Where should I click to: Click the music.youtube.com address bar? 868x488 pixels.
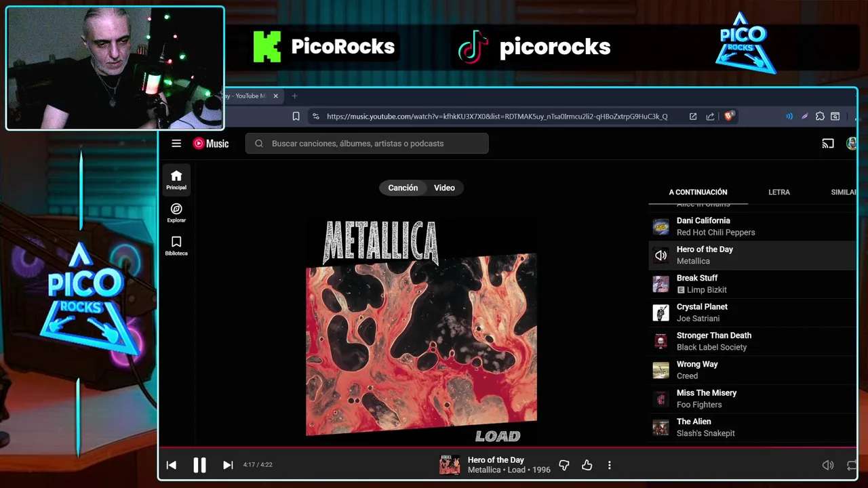[x=497, y=117]
